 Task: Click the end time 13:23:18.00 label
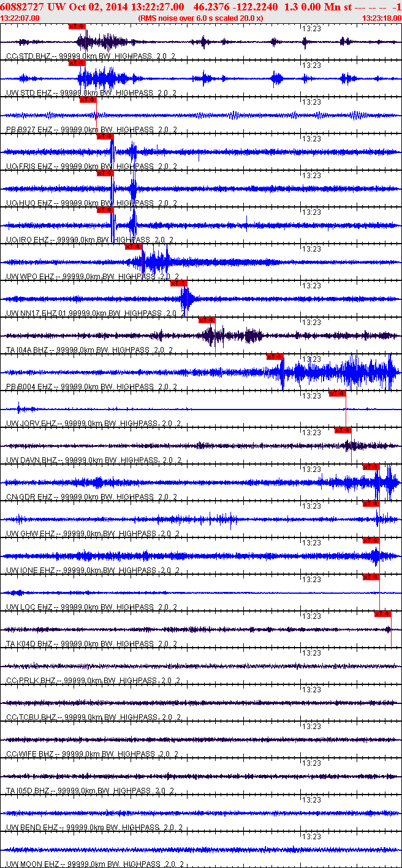381,18
